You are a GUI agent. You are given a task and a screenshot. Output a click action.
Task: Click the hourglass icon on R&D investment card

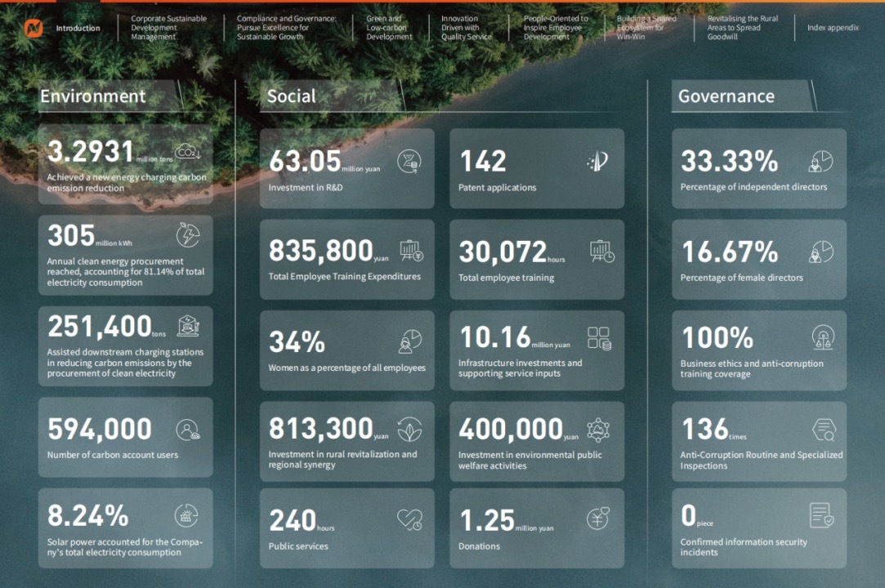(409, 162)
